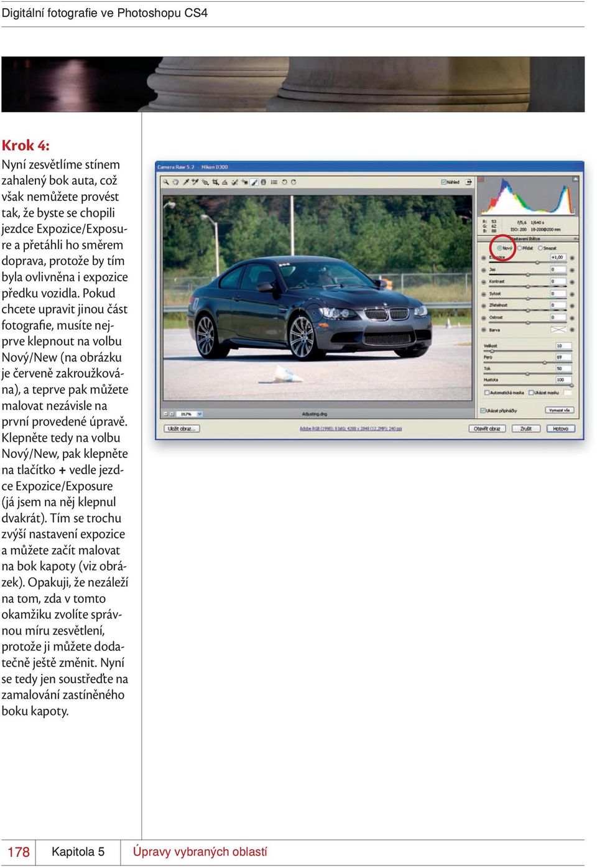Click the plus button right of Ostrost
The width and height of the screenshot is (597, 868).
(572, 318)
